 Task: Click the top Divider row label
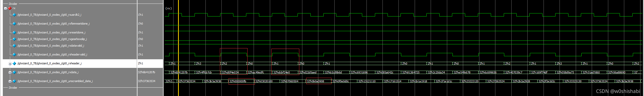[13, 4]
